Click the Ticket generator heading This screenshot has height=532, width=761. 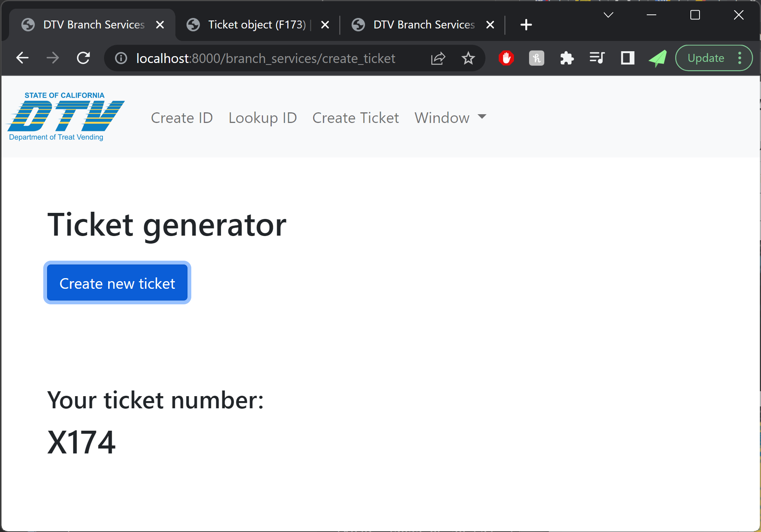pyautogui.click(x=167, y=225)
